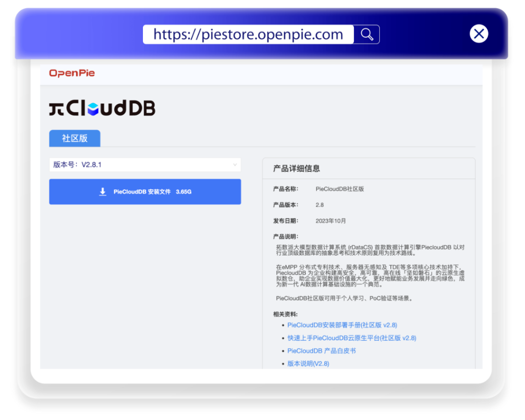Screen dimensions: 525x420
Task: Click the paragraph starting 在eMPP 分布式专利技术
Action: coord(370,276)
